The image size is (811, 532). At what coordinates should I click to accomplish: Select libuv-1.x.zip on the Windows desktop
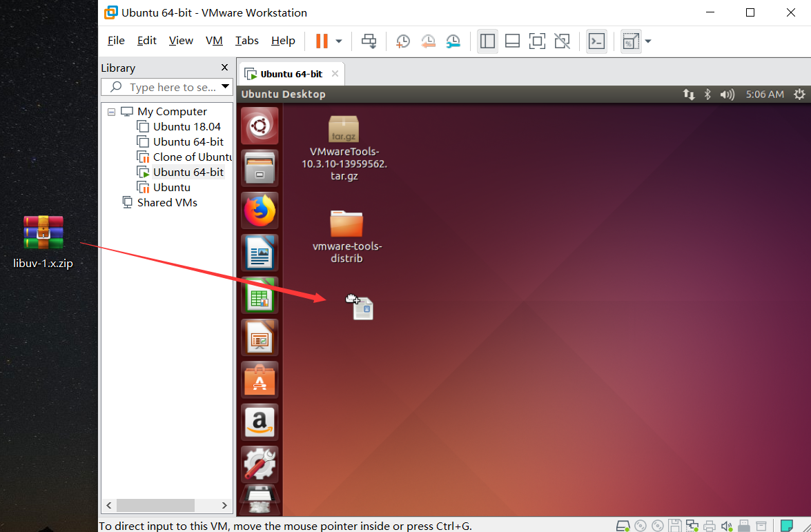coord(43,242)
